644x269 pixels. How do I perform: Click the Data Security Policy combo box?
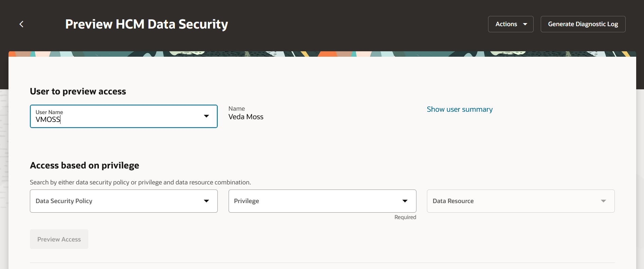tap(115, 201)
